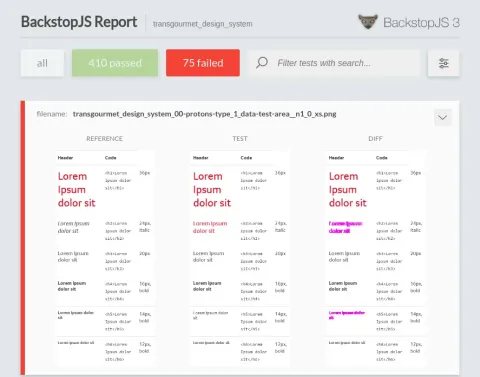This screenshot has width=480, height=377.
Task: Open the DIFF screenshot image
Action: point(375,258)
